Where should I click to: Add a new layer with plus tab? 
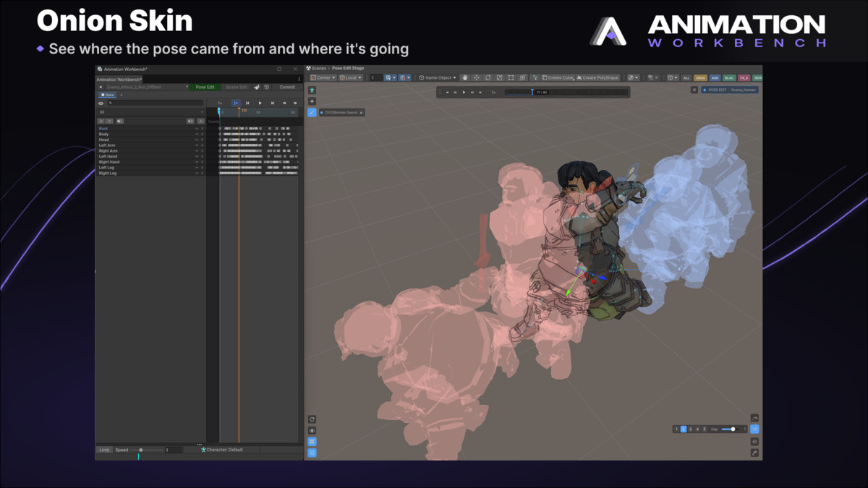click(x=121, y=95)
